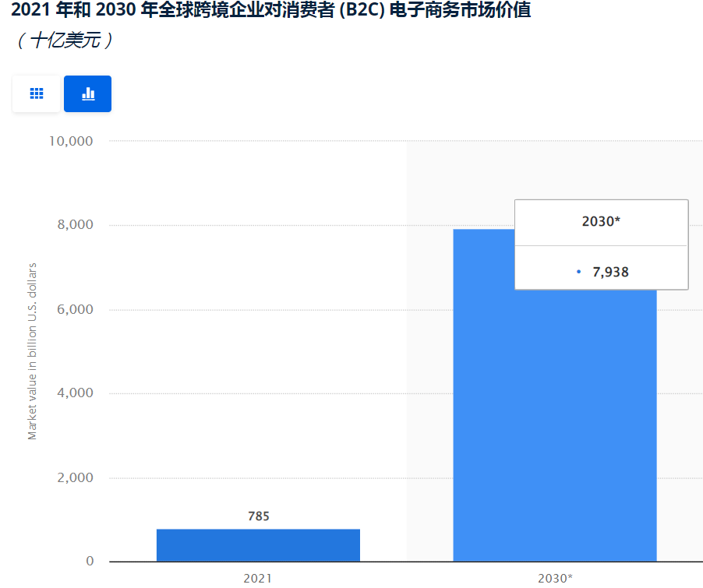
Task: Select the table view icon
Action: [x=36, y=93]
